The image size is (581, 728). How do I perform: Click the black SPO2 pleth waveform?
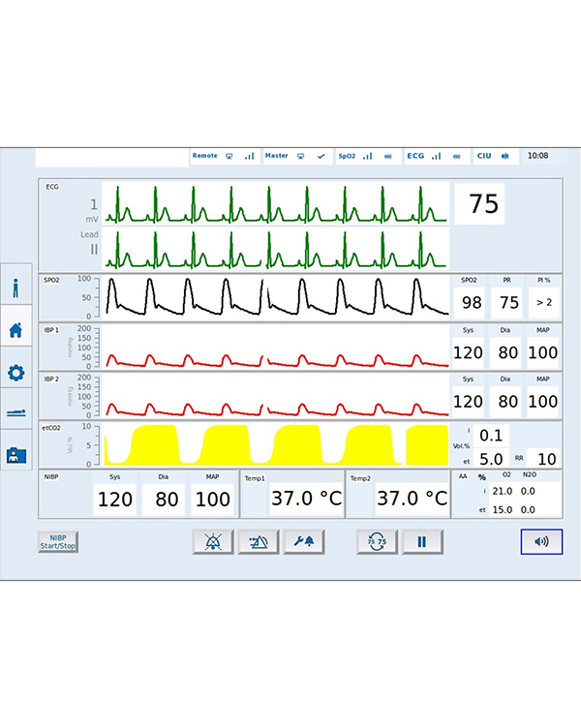(276, 297)
